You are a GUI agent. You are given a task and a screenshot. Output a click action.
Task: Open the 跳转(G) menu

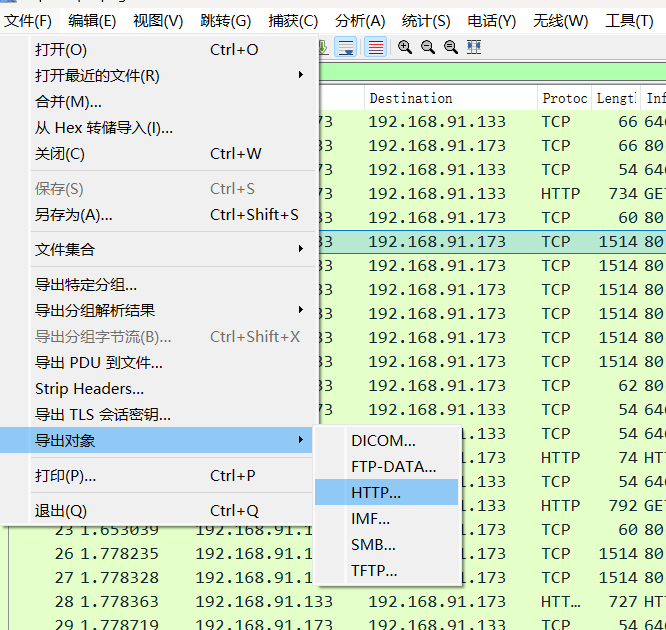pyautogui.click(x=226, y=21)
